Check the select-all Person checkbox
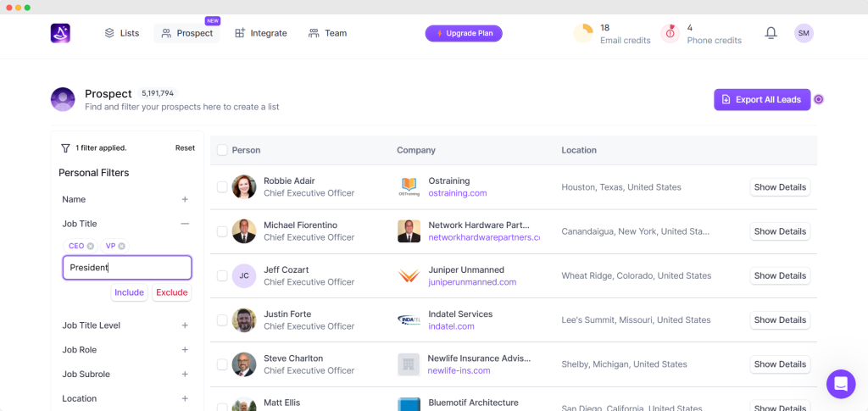The width and height of the screenshot is (868, 411). [x=222, y=150]
